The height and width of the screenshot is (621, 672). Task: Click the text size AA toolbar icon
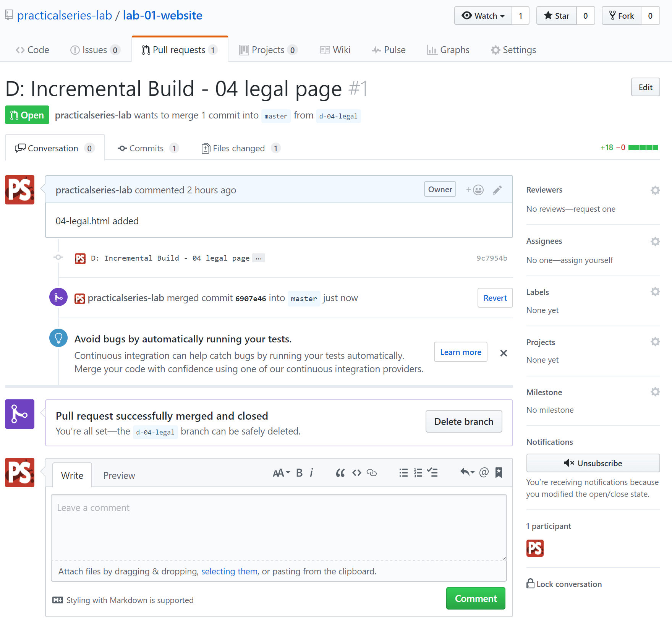282,473
